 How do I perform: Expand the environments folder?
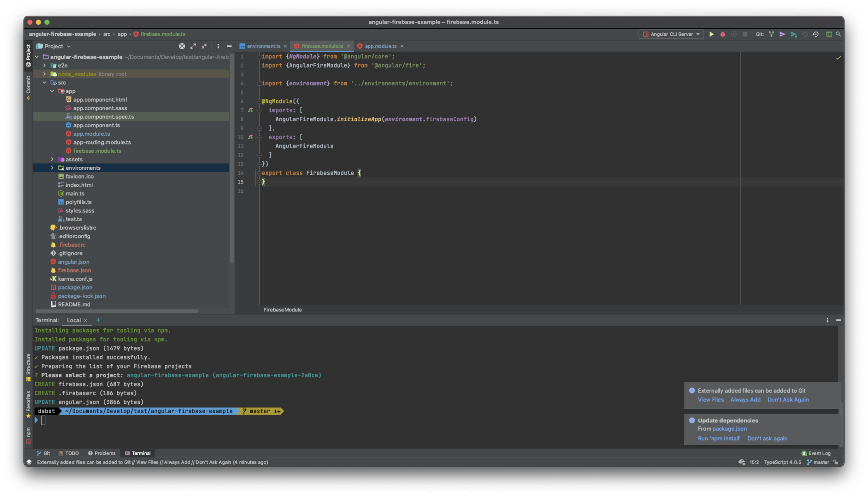tap(52, 168)
